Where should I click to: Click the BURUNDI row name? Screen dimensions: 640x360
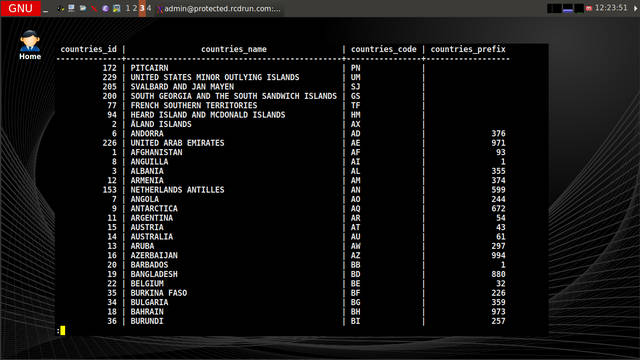(147, 322)
